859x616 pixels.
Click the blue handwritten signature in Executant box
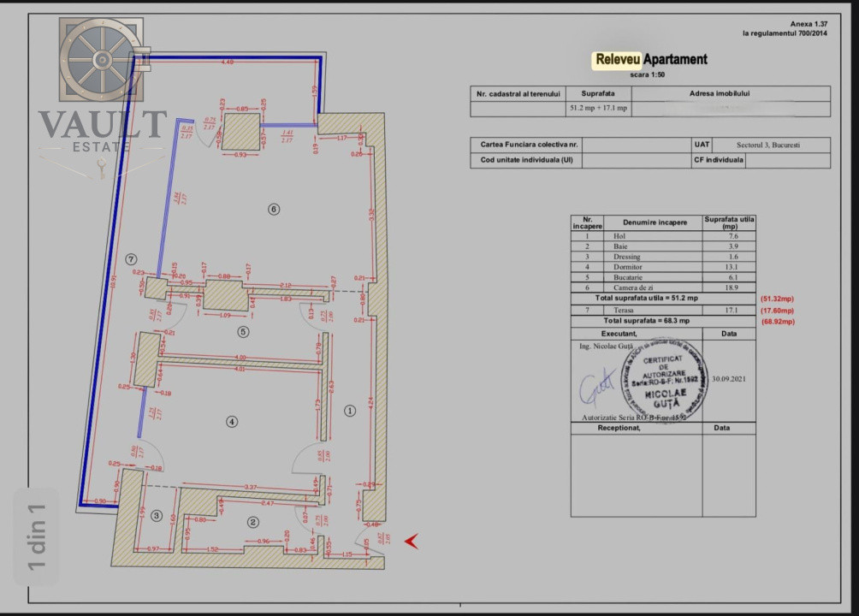click(x=599, y=385)
